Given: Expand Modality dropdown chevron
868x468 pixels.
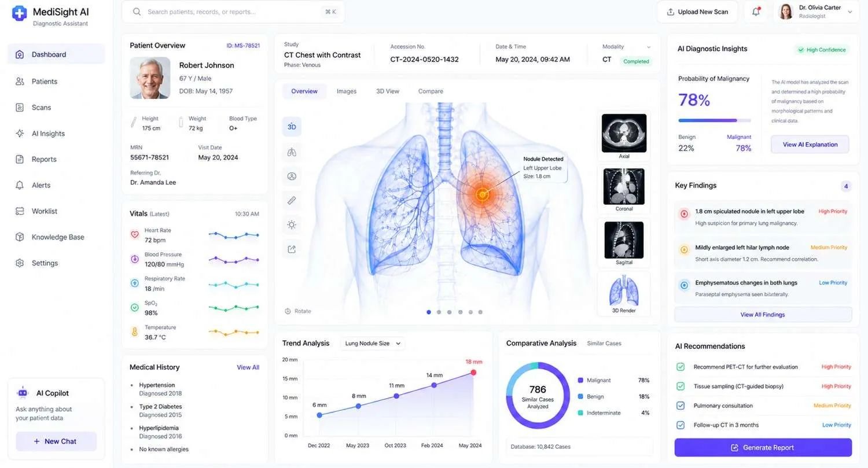Looking at the screenshot, I should (x=649, y=47).
